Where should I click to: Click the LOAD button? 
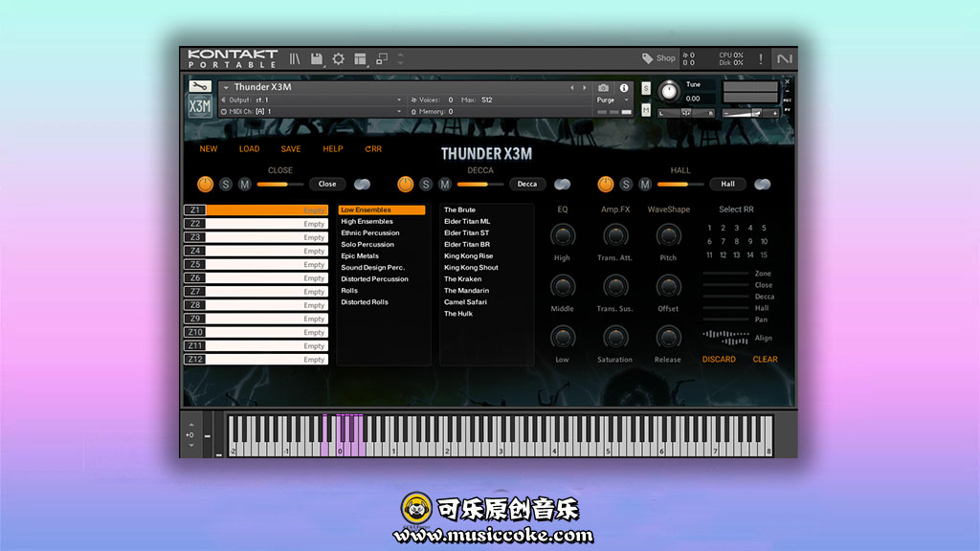tap(249, 148)
